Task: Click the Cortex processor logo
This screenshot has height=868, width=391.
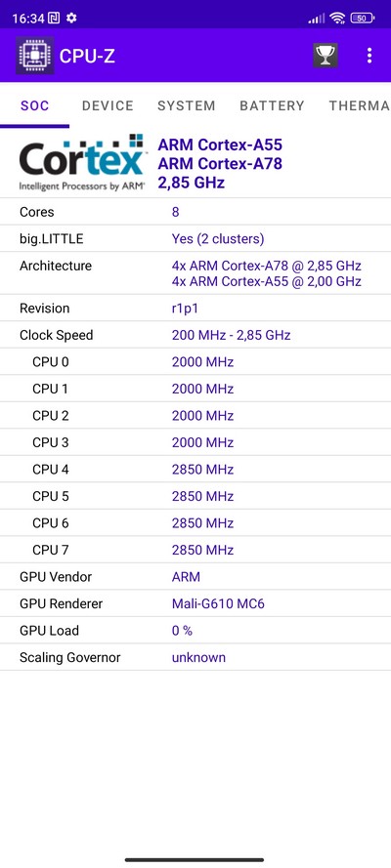Action: point(83,163)
